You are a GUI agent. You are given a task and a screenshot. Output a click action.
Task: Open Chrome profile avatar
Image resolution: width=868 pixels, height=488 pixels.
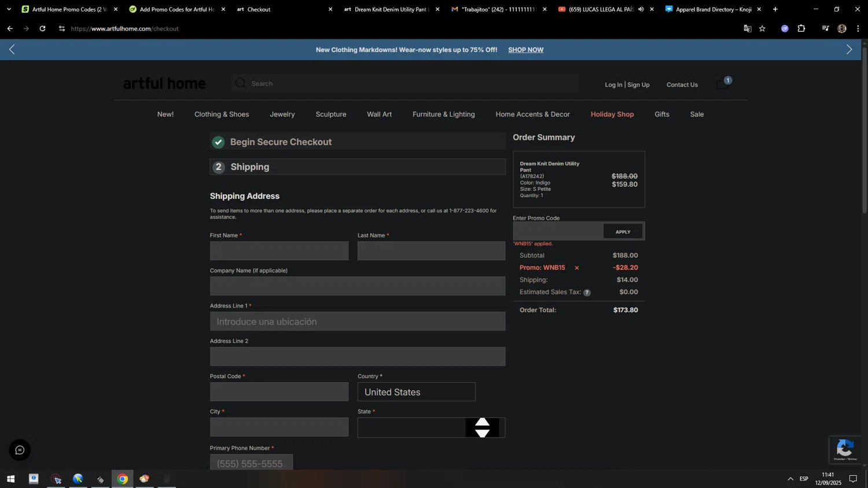pos(842,28)
